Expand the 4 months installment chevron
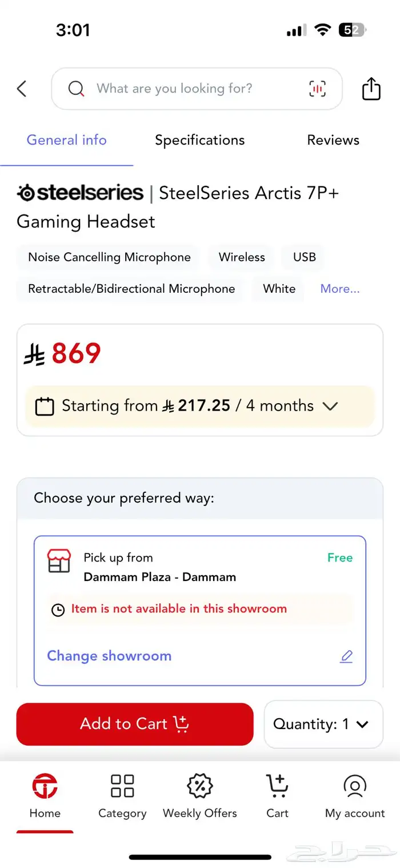 (330, 406)
